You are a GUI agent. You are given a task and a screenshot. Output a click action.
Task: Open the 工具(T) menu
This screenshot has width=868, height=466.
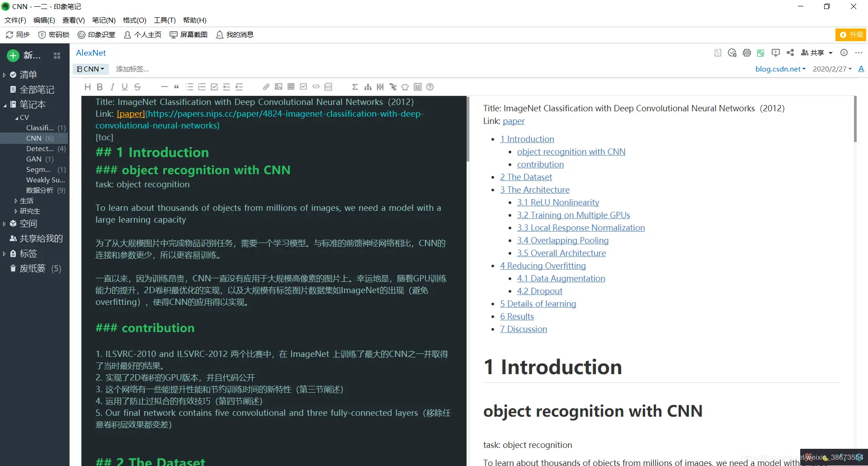(x=165, y=20)
